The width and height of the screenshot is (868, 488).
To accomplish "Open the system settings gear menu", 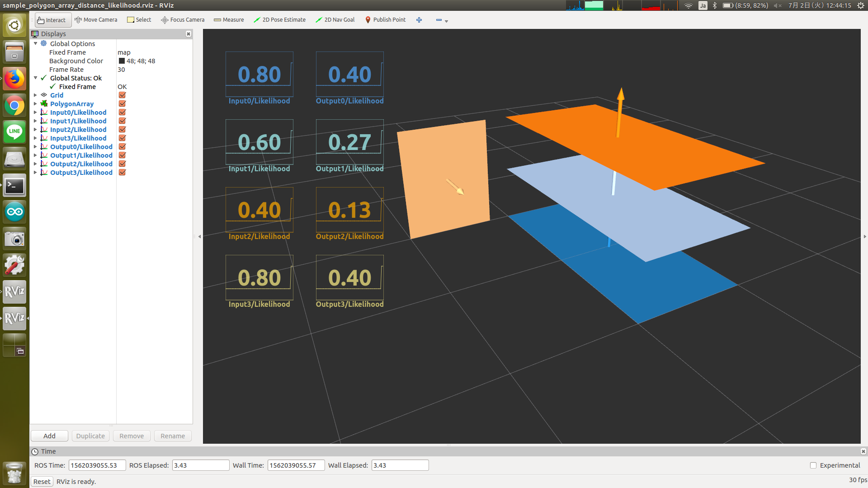I will [x=861, y=5].
